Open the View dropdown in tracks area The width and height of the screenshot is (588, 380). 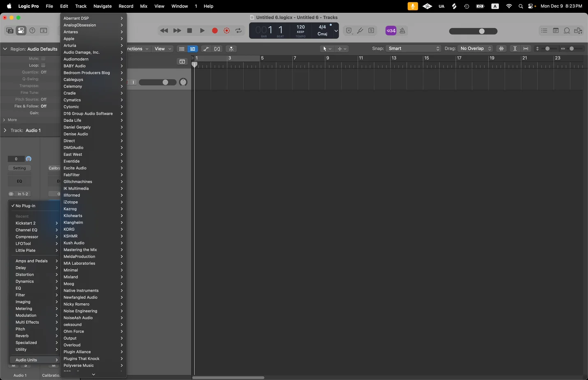click(163, 49)
